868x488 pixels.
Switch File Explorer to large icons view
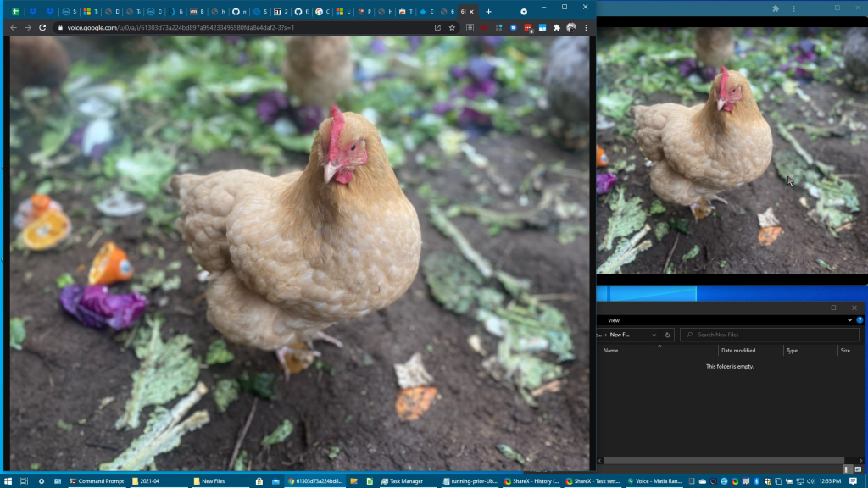pyautogui.click(x=858, y=469)
